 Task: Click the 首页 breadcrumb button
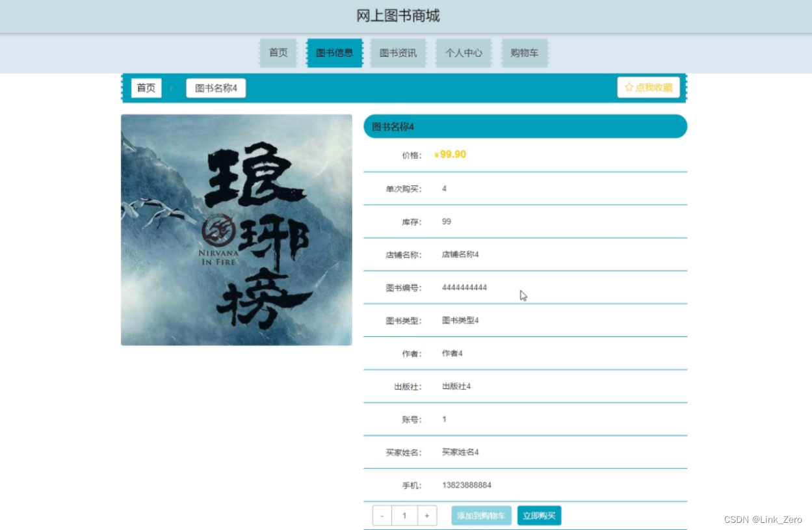145,88
